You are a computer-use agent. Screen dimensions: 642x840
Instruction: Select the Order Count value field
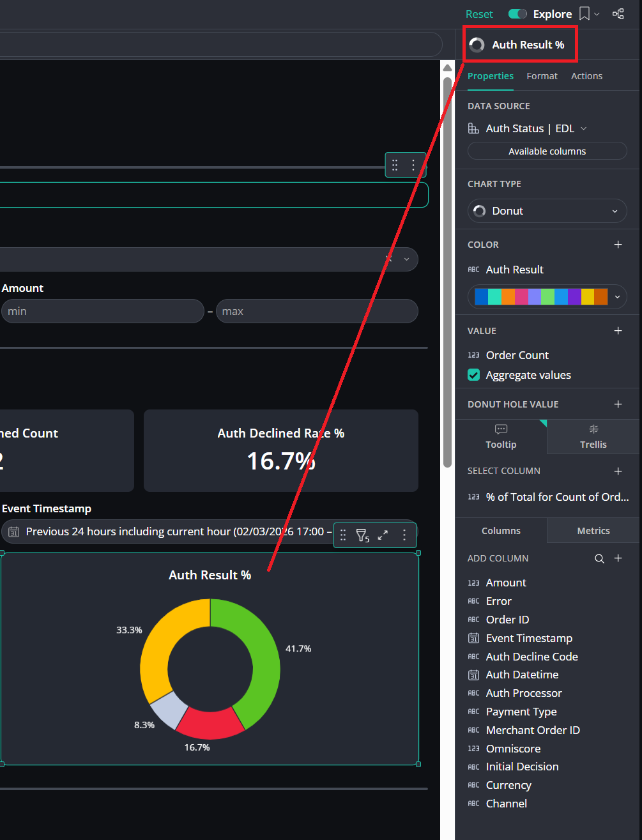(x=517, y=355)
